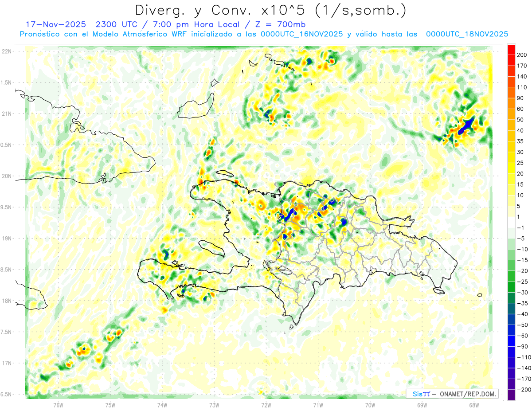
Task: Click the "72W" longitude label
Action: 266,405
